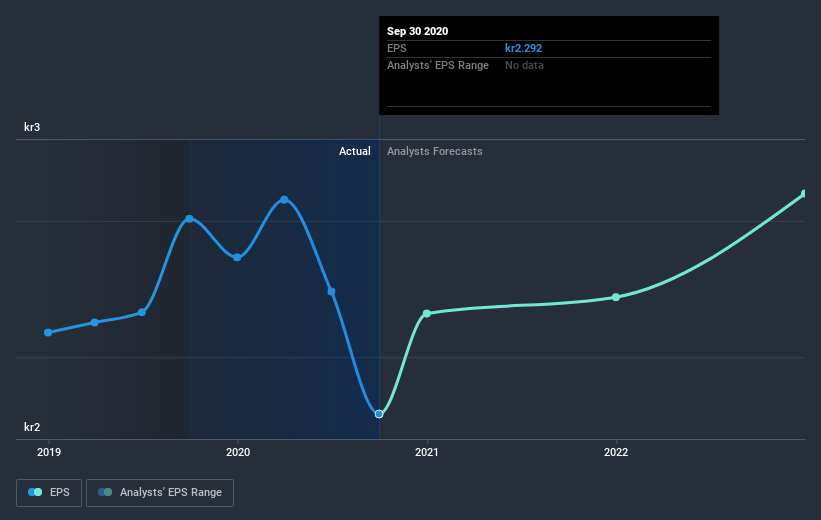
Task: Click the kr2 y-axis label
Action: [32, 427]
